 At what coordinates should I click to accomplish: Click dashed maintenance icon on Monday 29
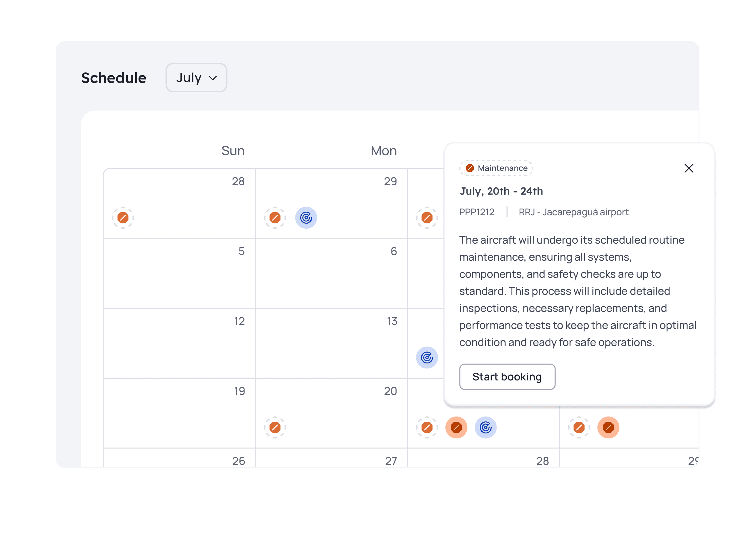click(275, 218)
